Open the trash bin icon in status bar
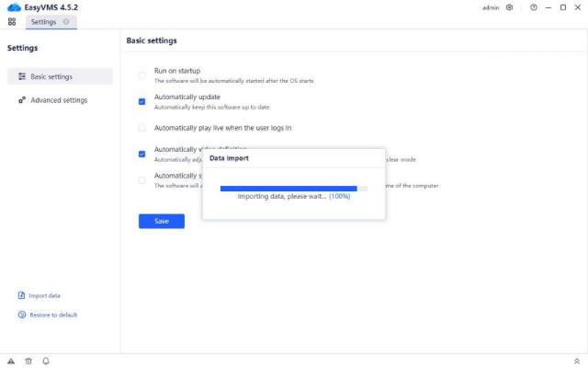 [x=28, y=361]
